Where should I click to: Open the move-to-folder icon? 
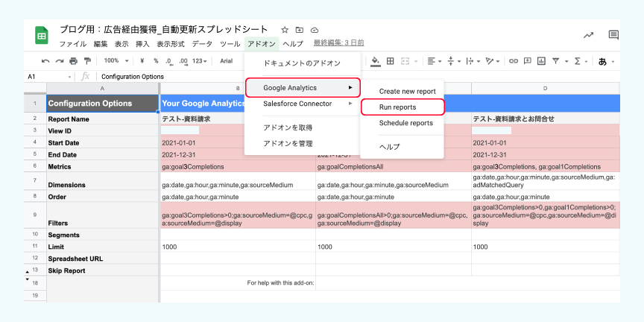pos(300,30)
